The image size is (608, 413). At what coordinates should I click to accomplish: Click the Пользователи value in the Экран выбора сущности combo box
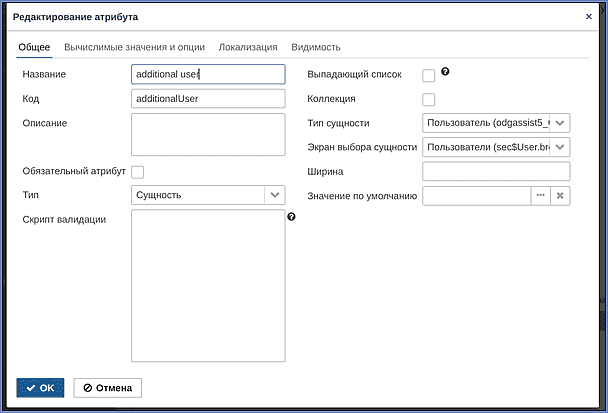[486, 147]
